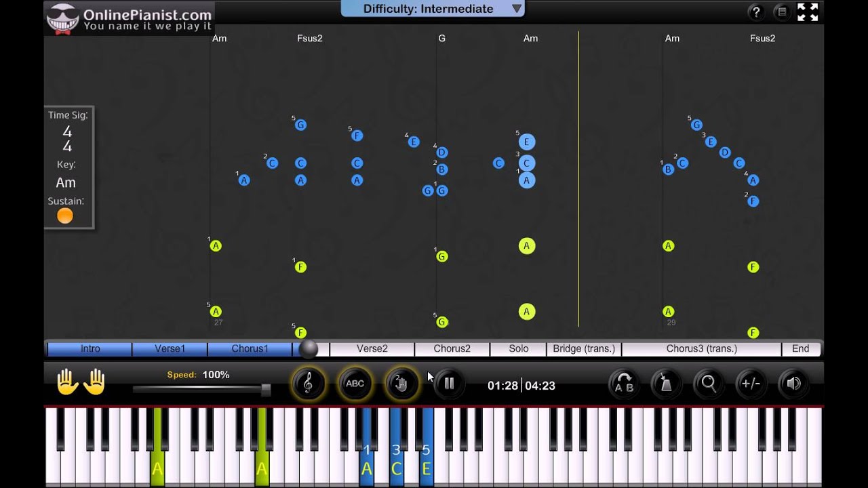Jump to the Verse2 section

(x=372, y=348)
